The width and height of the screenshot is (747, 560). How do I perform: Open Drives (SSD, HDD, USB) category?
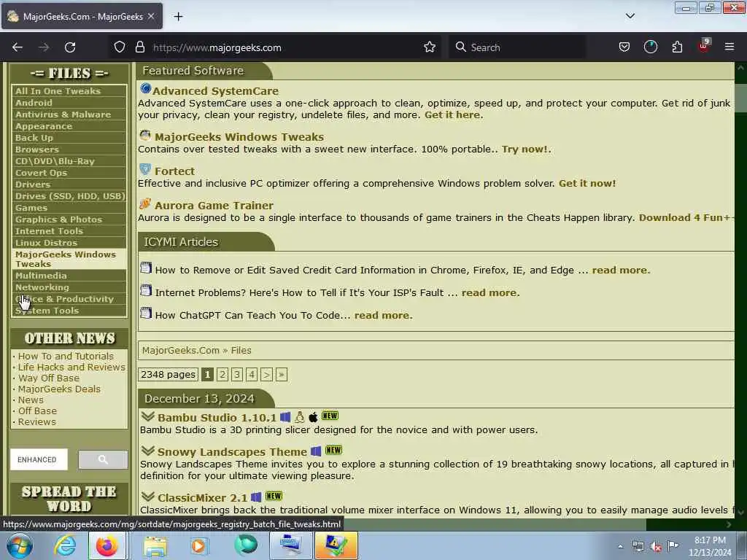click(69, 195)
